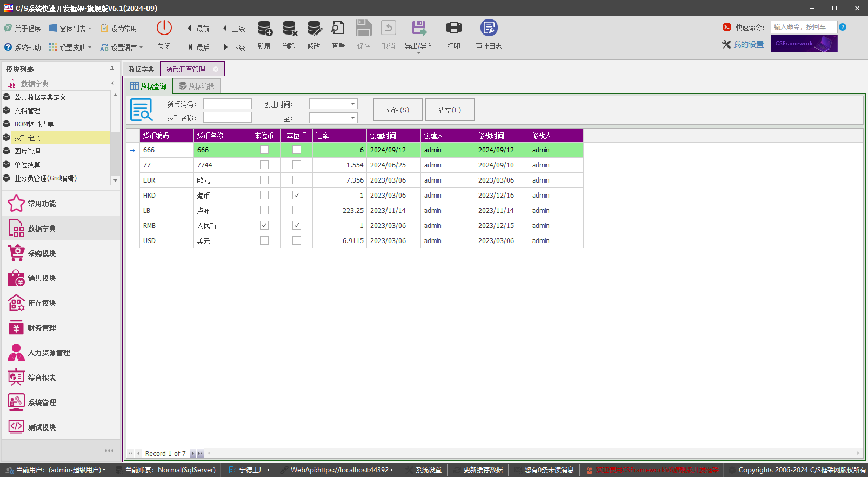Click the 快速命令 command input box
Screen dimensions: 868x477
coord(804,27)
